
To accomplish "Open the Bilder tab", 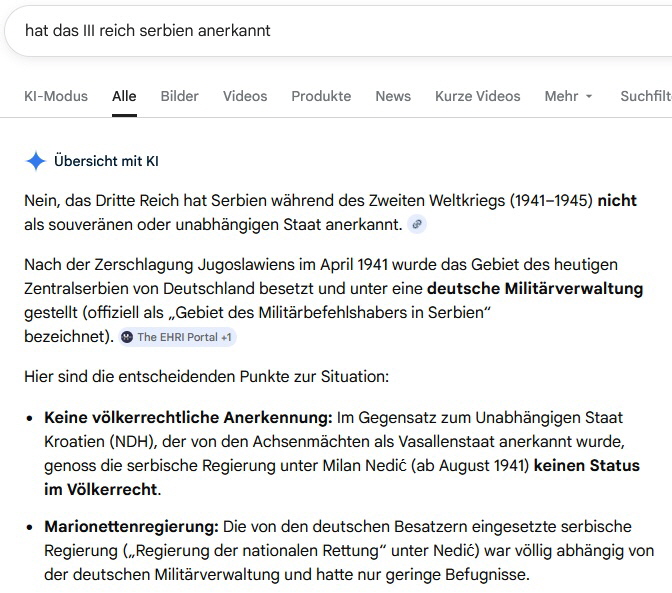I will 179,96.
